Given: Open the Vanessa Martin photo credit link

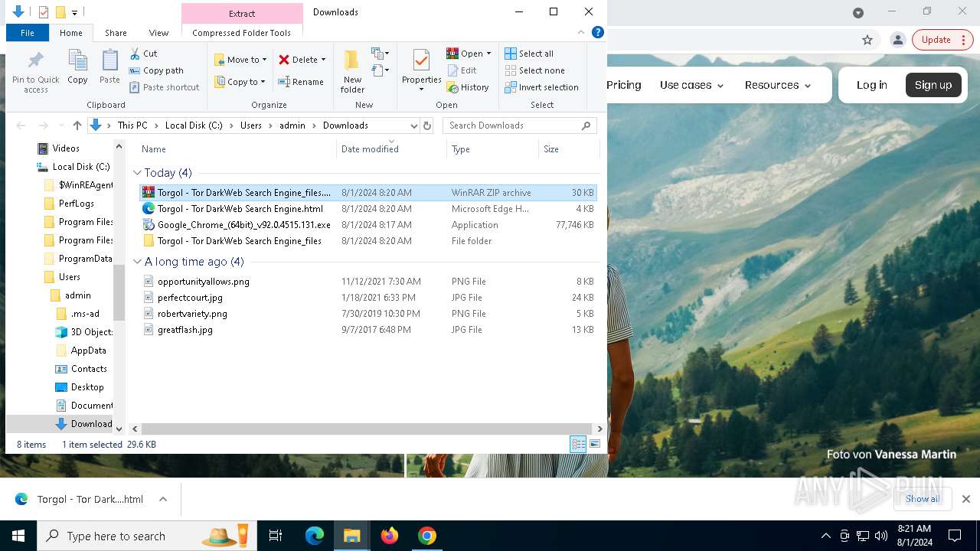Looking at the screenshot, I should (x=915, y=455).
